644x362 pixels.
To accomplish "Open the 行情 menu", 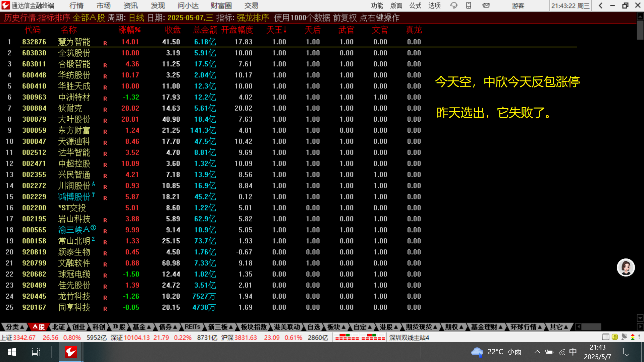I will tap(76, 5).
